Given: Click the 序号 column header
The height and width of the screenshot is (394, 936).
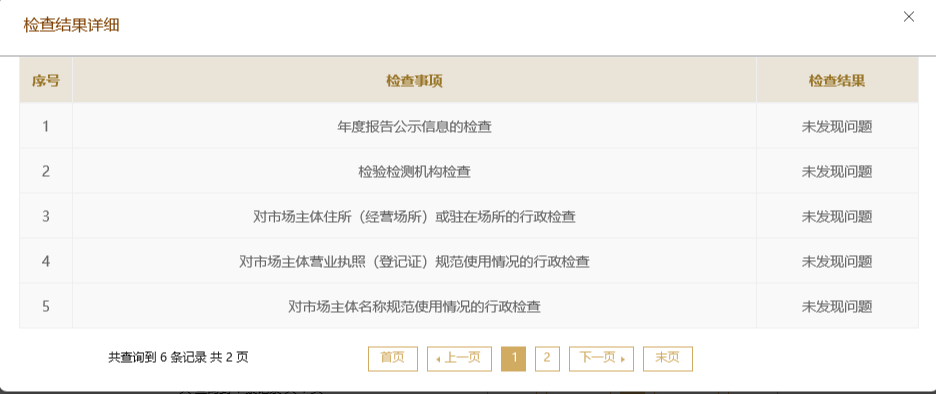Looking at the screenshot, I should click(46, 81).
